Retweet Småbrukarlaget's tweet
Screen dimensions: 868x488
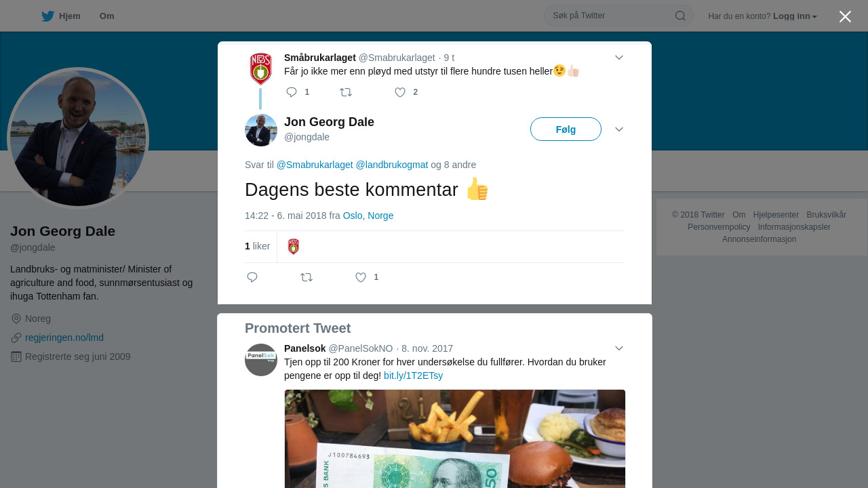(x=346, y=92)
